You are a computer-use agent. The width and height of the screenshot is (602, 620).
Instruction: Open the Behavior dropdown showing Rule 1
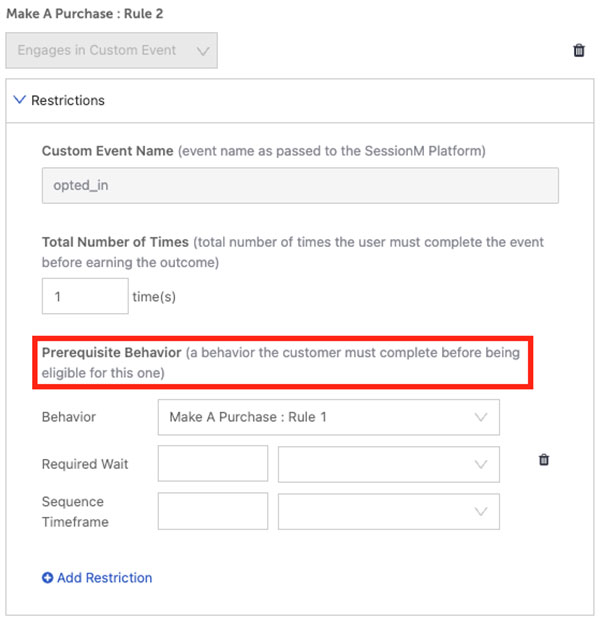pyautogui.click(x=328, y=417)
